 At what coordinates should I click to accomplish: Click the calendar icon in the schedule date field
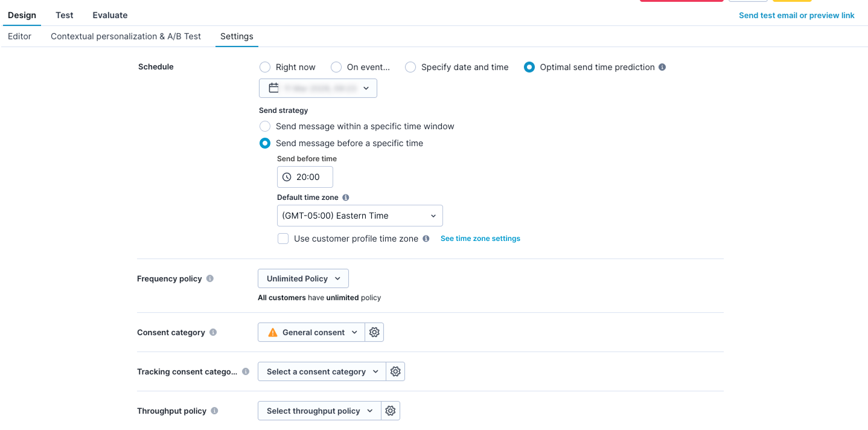[273, 88]
